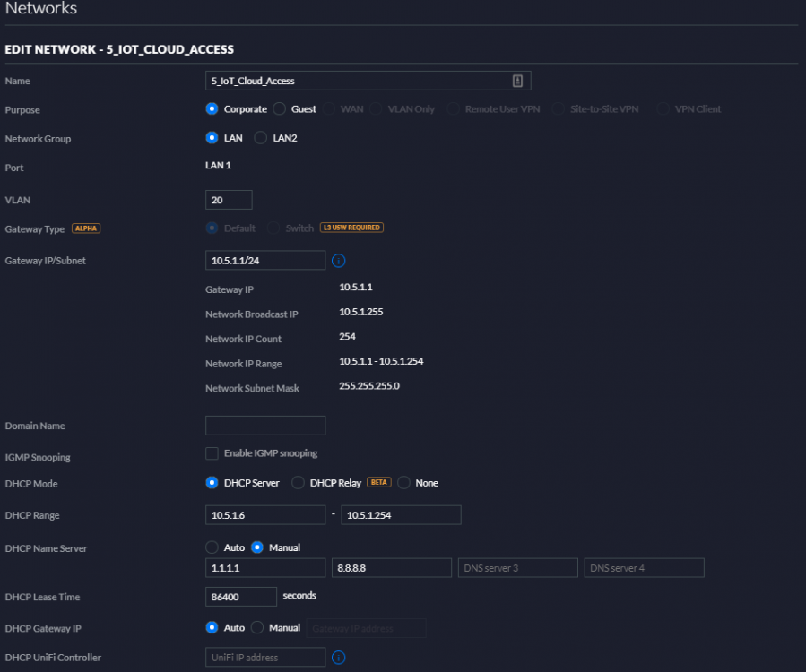
Task: Edit the DHCP range start 10.5.1.6
Action: click(x=265, y=515)
